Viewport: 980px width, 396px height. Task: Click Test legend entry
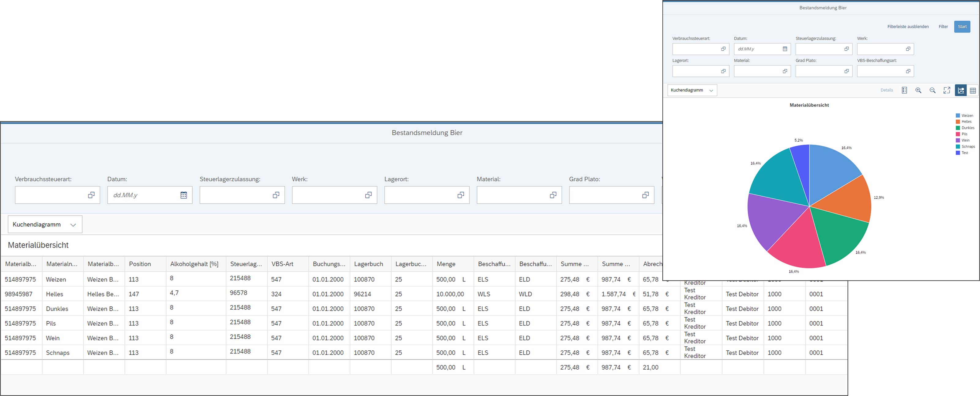962,153
